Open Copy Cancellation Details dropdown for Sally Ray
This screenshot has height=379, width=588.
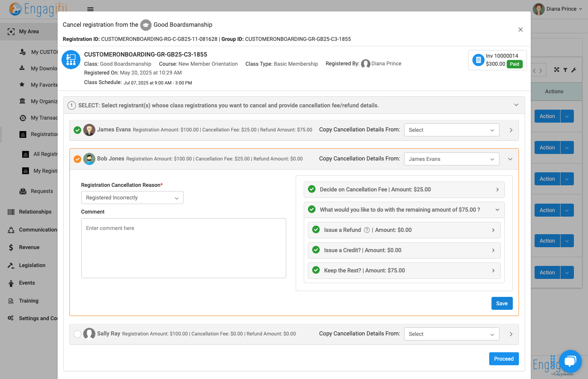coord(451,334)
